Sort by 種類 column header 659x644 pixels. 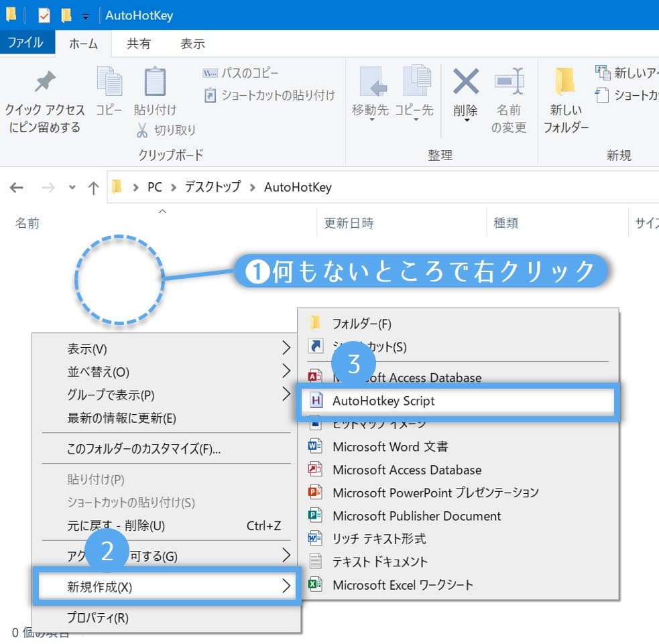pyautogui.click(x=505, y=223)
